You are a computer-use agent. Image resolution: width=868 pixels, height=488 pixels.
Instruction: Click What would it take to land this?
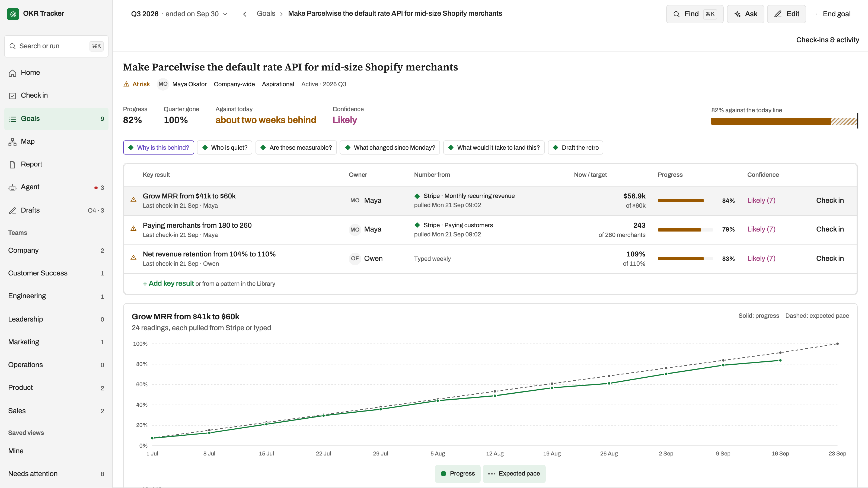[x=494, y=147]
